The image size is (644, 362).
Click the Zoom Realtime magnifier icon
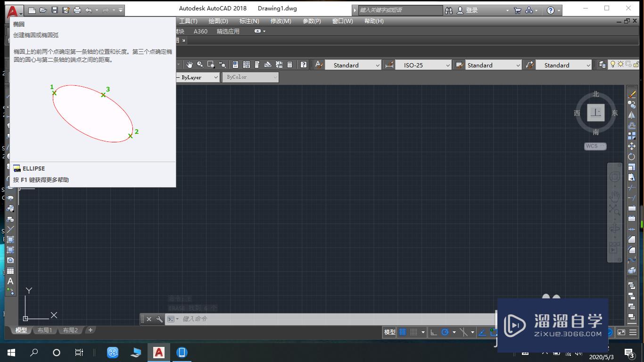coord(200,65)
